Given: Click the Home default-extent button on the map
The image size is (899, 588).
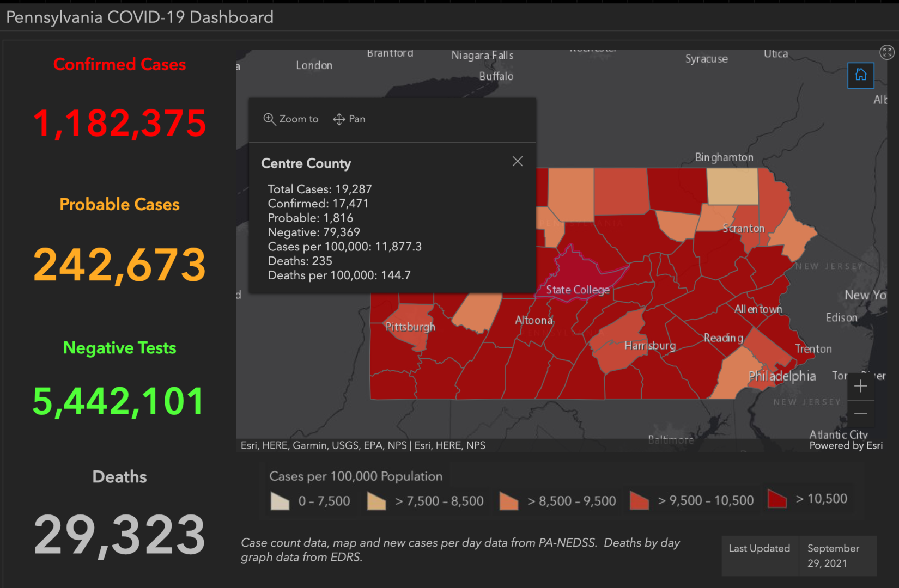Looking at the screenshot, I should coord(860,75).
